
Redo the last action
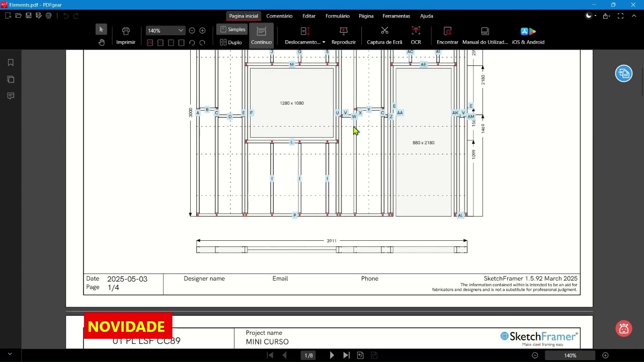point(76,16)
